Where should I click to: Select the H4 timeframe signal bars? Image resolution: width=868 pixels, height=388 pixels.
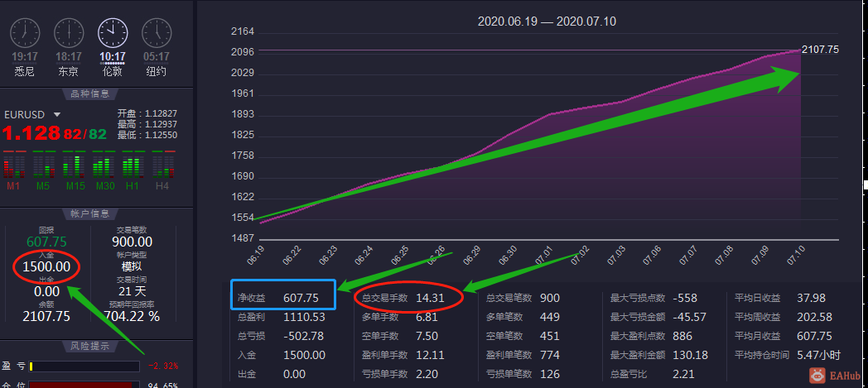tap(162, 164)
